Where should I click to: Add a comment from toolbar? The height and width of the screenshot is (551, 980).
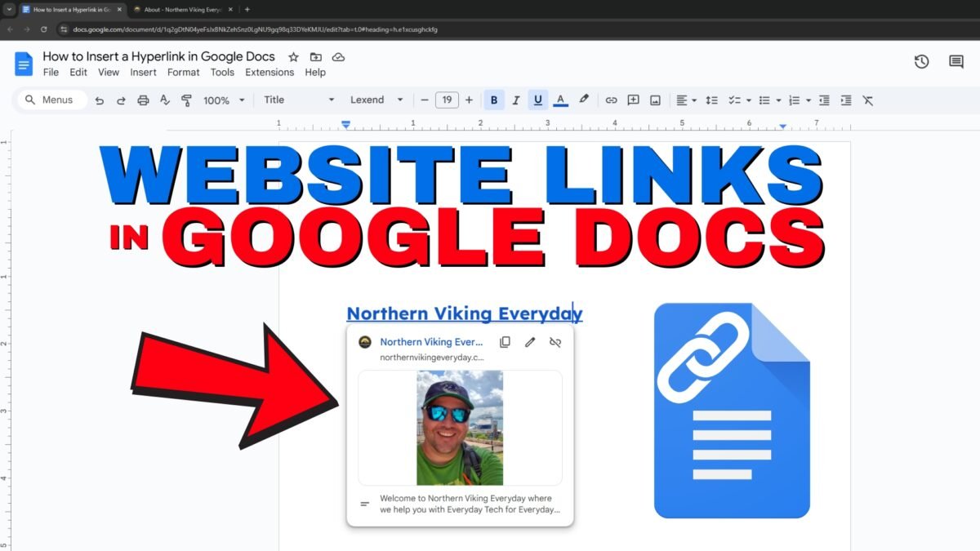pyautogui.click(x=633, y=100)
